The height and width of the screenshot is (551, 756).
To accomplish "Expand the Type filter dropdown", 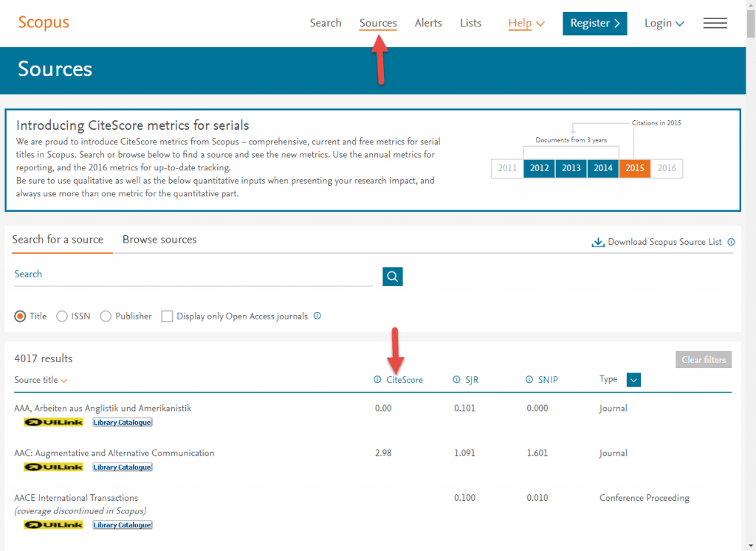I will tap(633, 380).
